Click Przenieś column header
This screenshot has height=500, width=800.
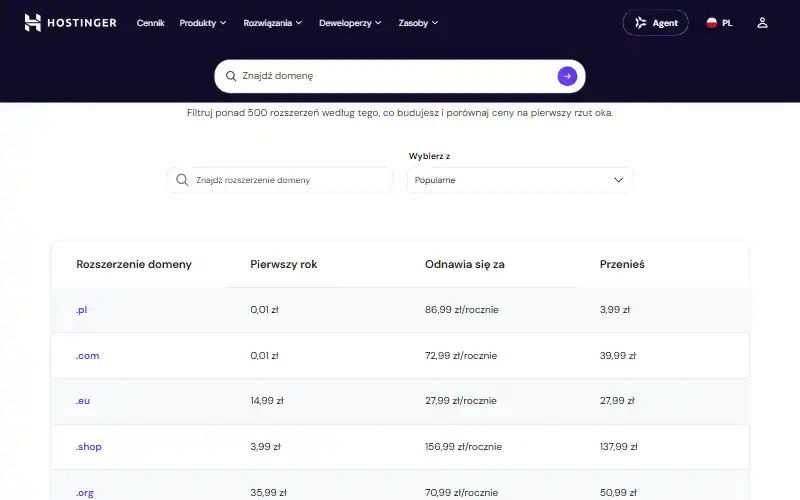tap(622, 264)
